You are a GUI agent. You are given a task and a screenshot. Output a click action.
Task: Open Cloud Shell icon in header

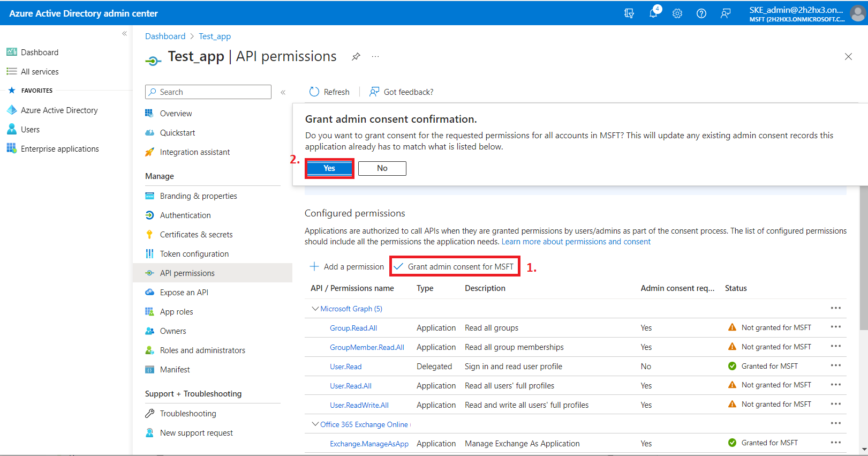point(629,13)
